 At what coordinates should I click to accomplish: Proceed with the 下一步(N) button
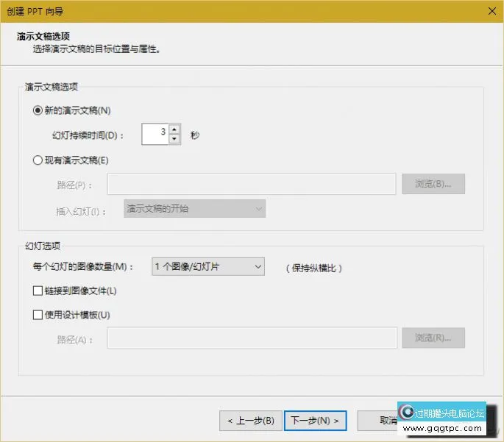[x=315, y=421]
